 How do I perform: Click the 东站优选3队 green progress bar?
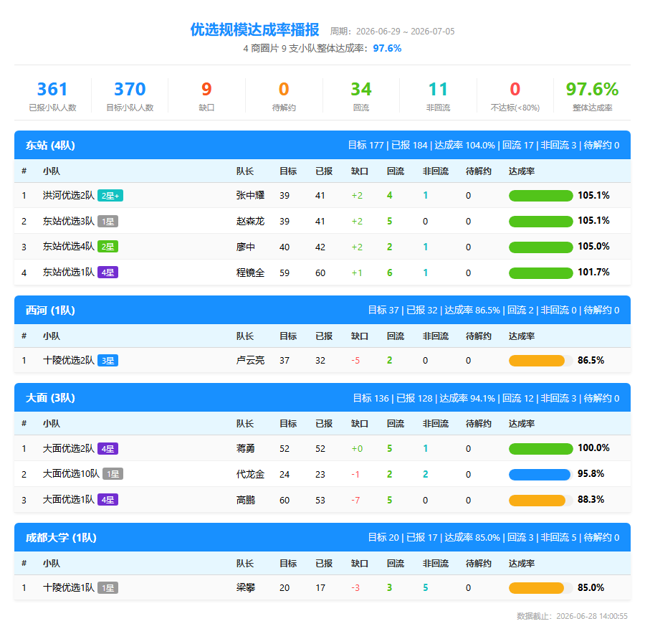(x=540, y=222)
